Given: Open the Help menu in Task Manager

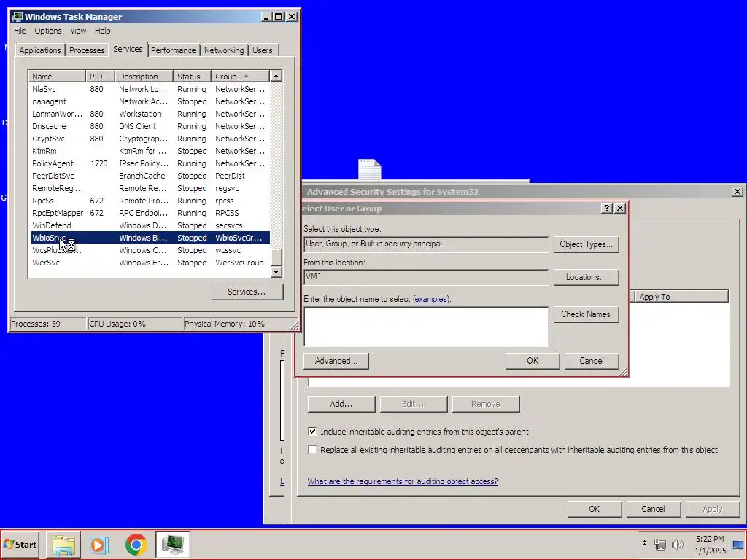Looking at the screenshot, I should 102,31.
